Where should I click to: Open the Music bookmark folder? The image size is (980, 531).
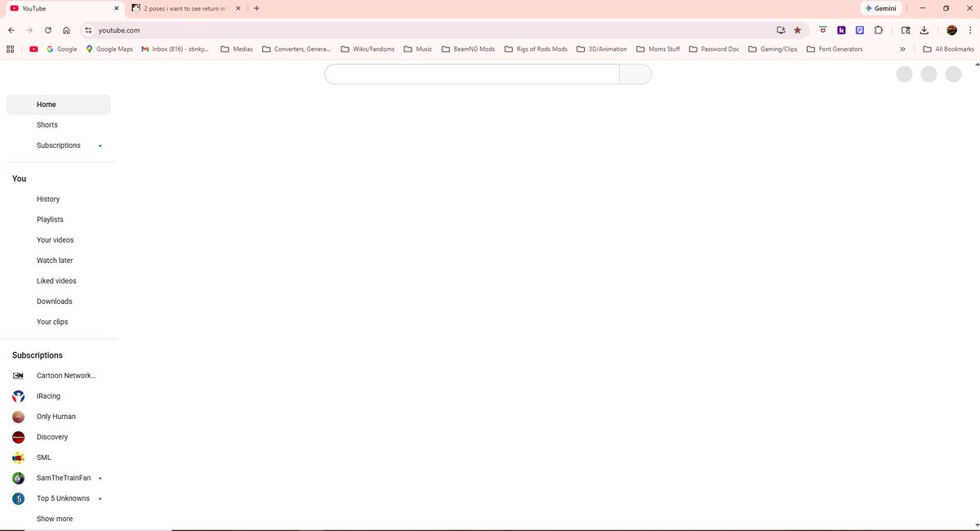(418, 49)
